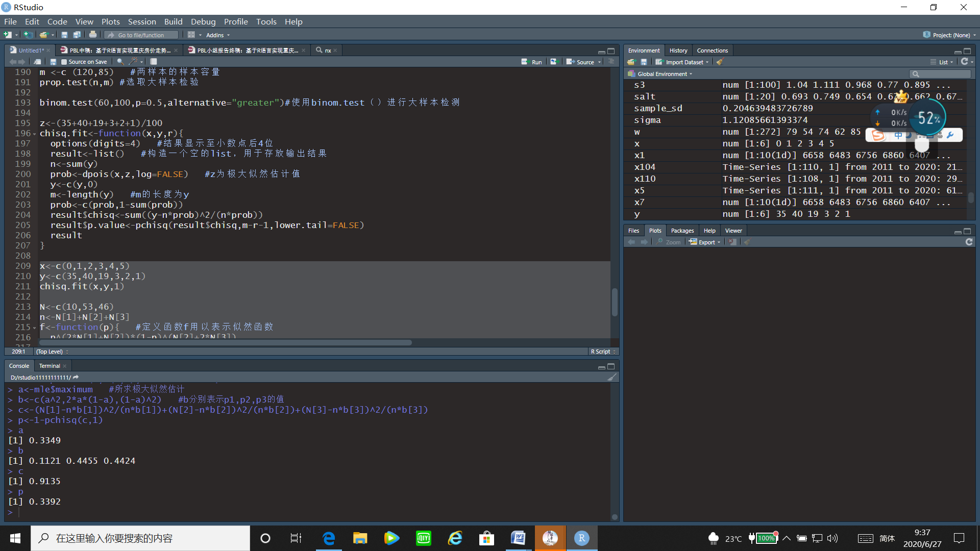Click the clear console broom icon

(611, 377)
